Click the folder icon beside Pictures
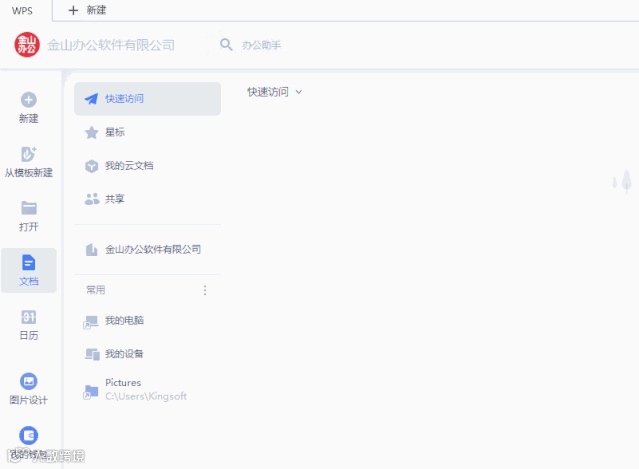Image resolution: width=639 pixels, height=469 pixels. click(x=90, y=392)
